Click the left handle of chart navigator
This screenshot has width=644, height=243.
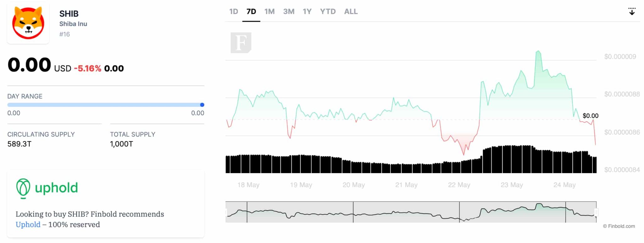click(226, 212)
